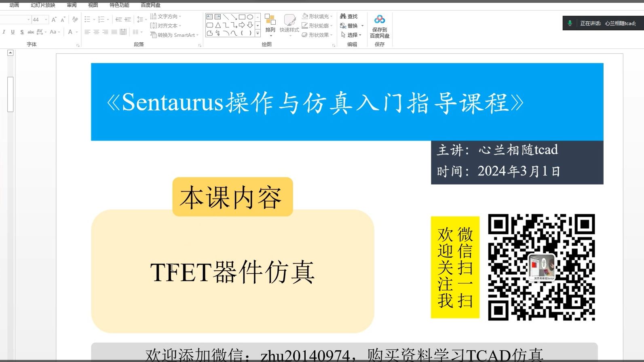644x362 pixels.
Task: Open the font color dropdown arrow
Action: point(77,32)
